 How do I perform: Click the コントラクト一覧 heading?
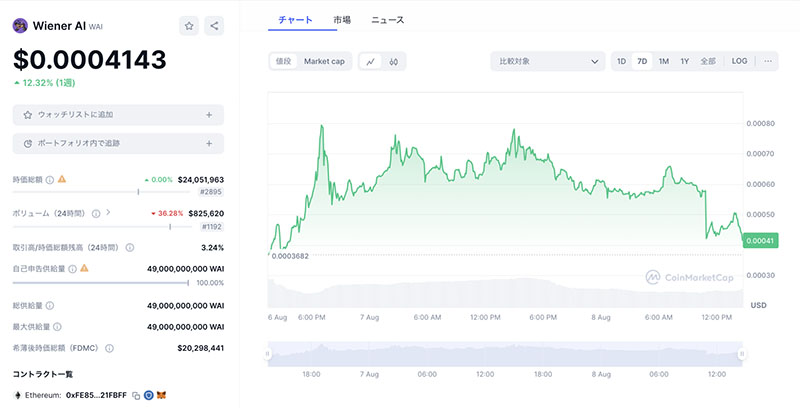[43, 374]
